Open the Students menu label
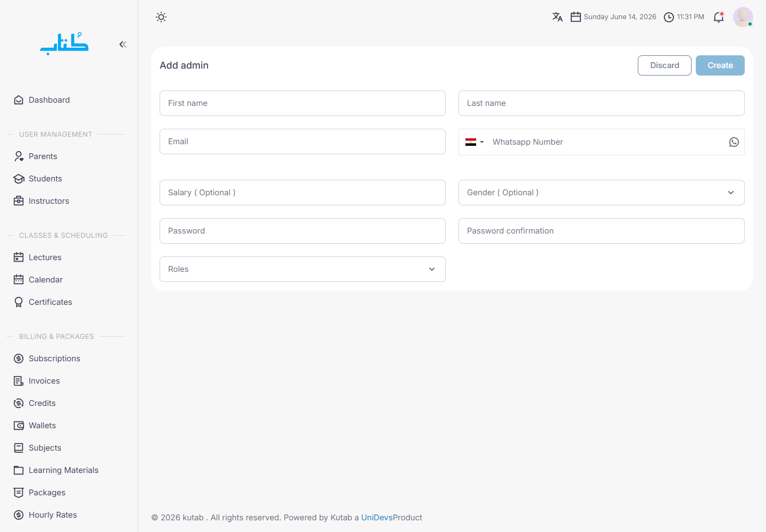Screen dimensions: 766x532 point(45,179)
